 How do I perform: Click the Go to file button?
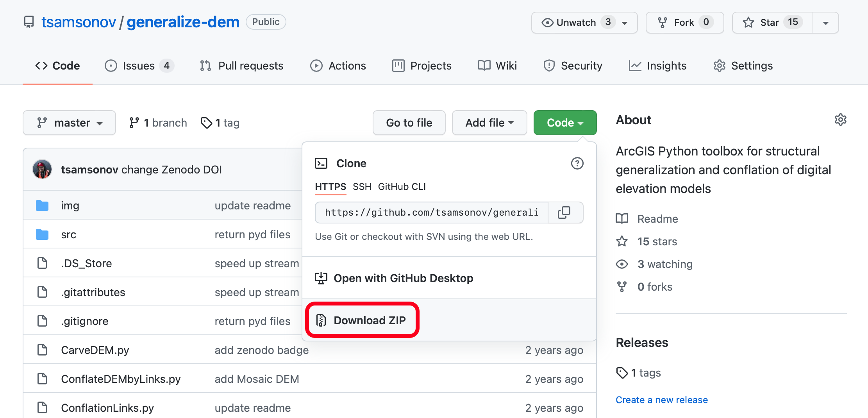(409, 123)
